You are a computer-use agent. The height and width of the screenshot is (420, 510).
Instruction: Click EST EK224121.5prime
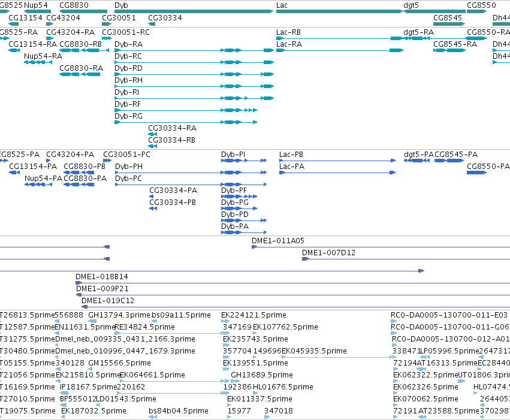(254, 315)
